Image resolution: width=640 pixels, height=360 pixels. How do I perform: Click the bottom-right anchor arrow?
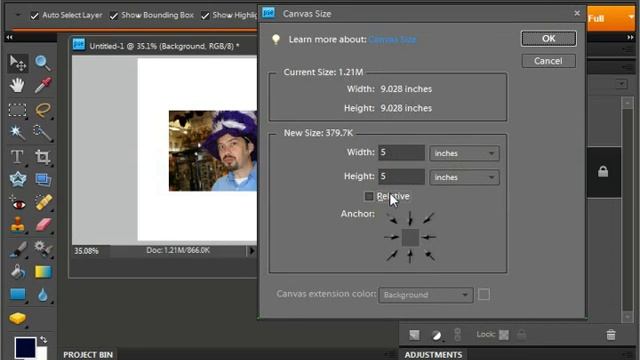[429, 256]
